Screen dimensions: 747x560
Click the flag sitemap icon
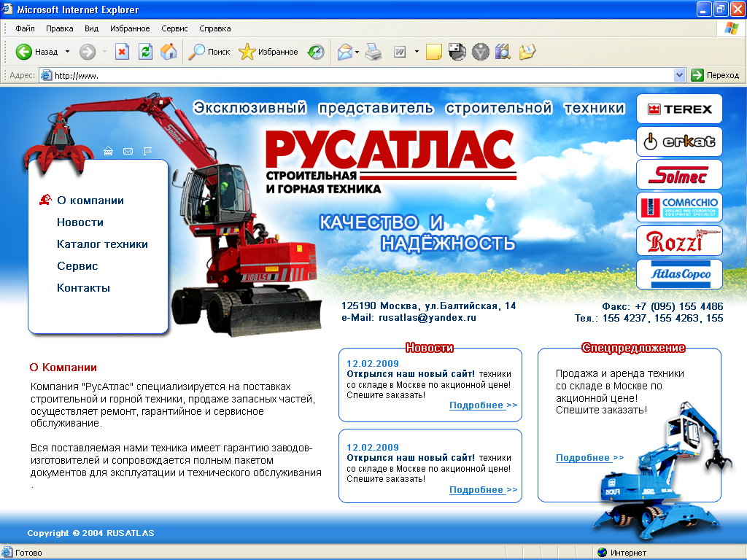(147, 151)
